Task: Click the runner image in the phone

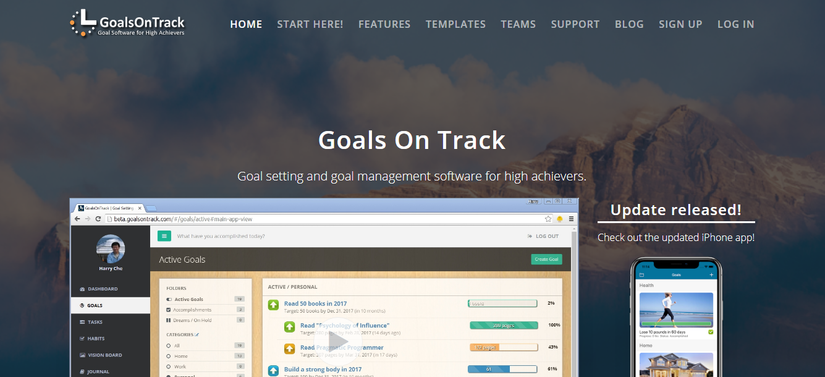Action: pyautogui.click(x=676, y=310)
